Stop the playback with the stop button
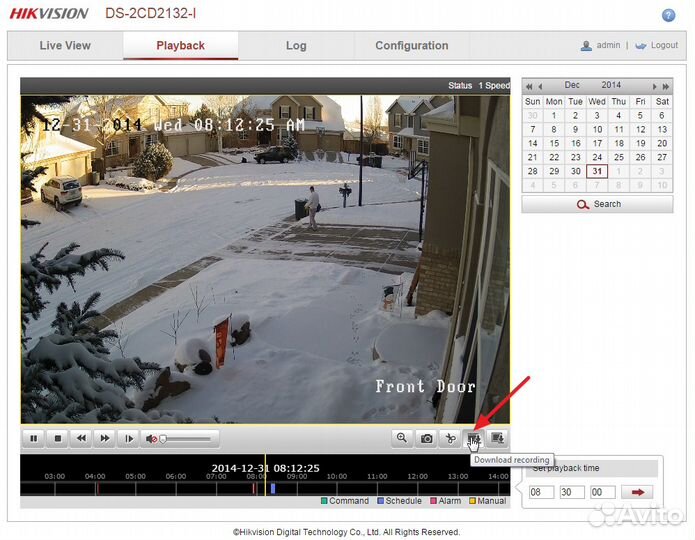The height and width of the screenshot is (540, 695). (58, 438)
